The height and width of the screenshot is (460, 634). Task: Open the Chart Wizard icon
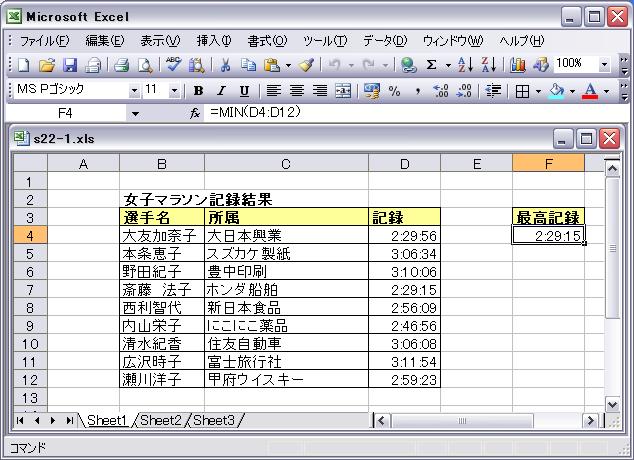(x=517, y=65)
